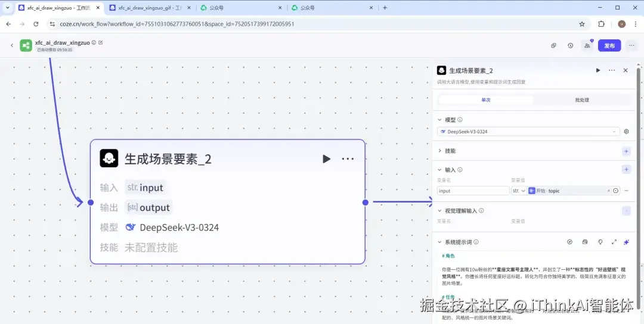
Task: Click the DeepSeek-V3-0324 label on the node
Action: (x=179, y=227)
